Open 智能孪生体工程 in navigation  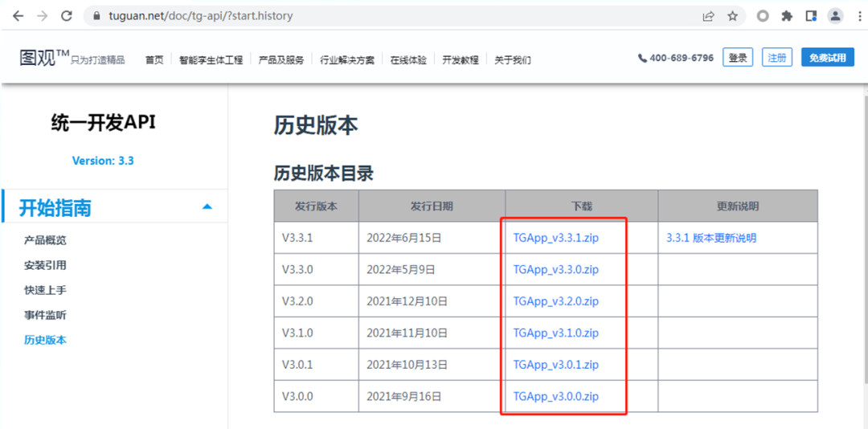(211, 60)
